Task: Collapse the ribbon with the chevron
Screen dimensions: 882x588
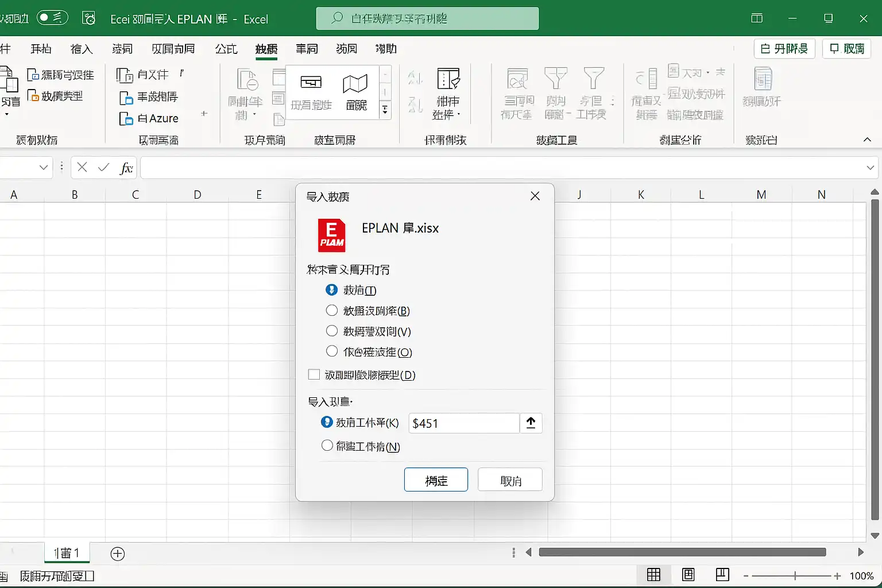Action: [x=867, y=139]
